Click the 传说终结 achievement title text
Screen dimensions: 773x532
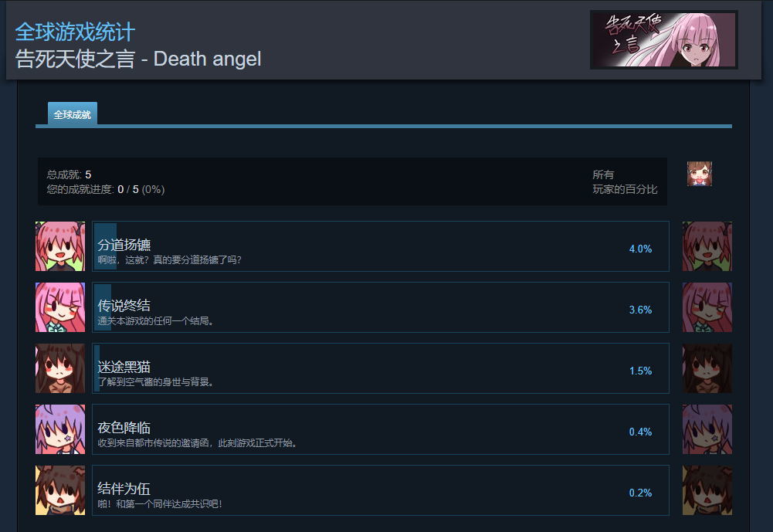(x=124, y=306)
